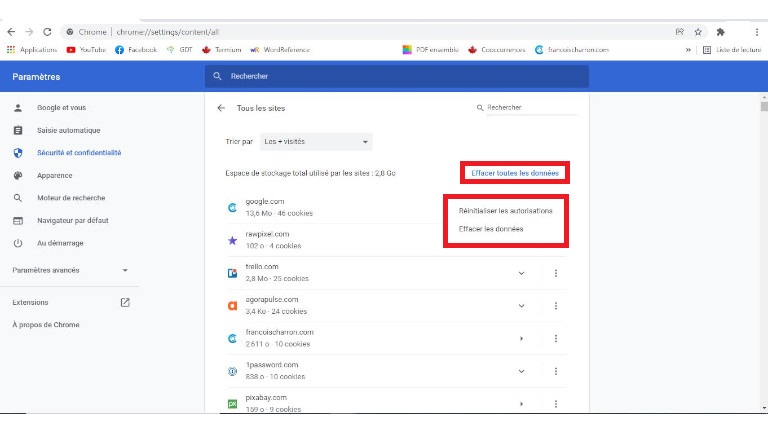
Task: Open more actions for pixabay.com
Action: (x=555, y=404)
